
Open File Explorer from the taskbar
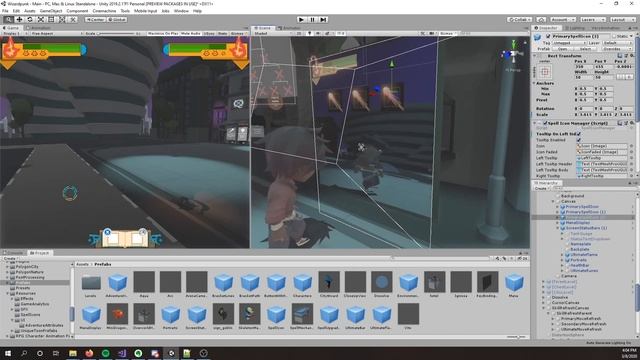pos(73,353)
